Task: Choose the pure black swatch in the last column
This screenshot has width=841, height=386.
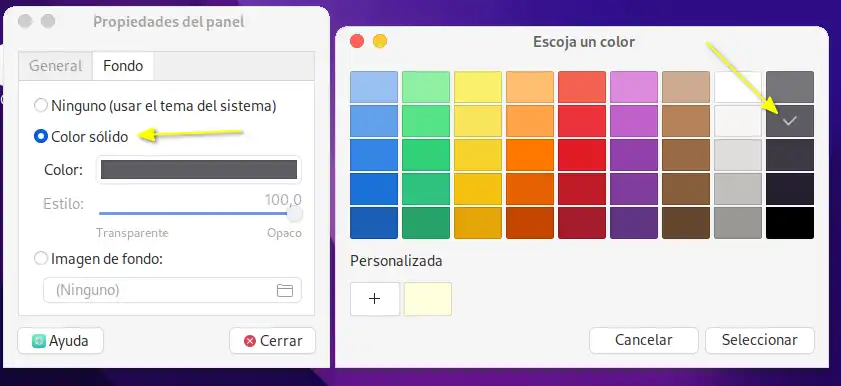Action: (x=790, y=222)
